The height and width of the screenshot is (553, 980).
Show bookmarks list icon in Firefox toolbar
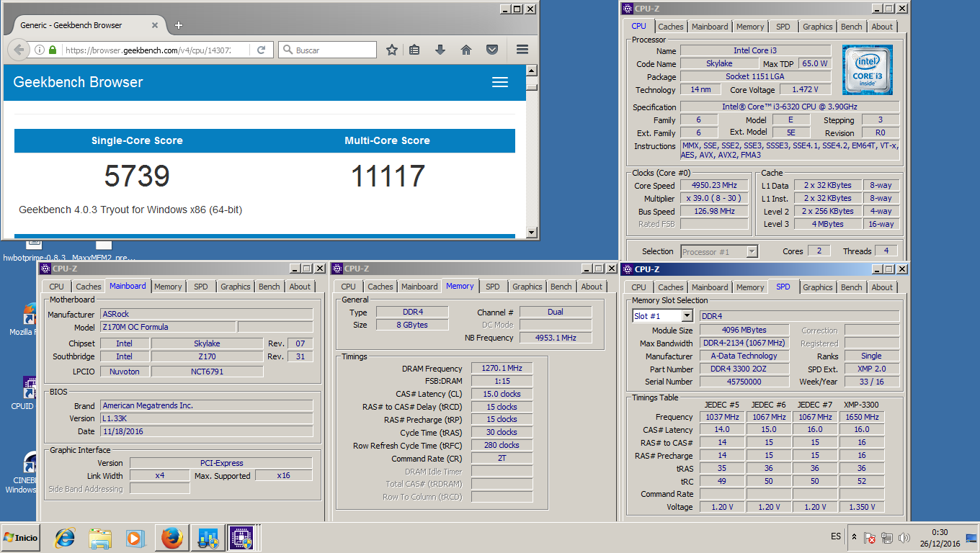tap(414, 50)
